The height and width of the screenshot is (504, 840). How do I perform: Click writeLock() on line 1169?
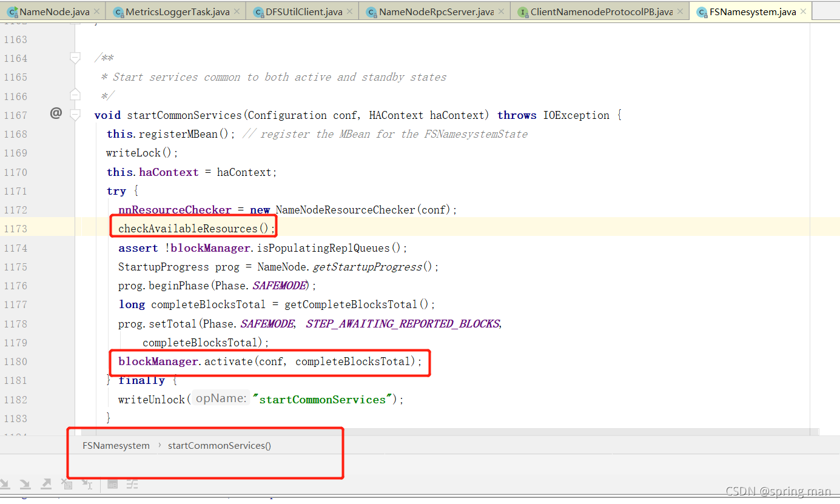click(139, 153)
